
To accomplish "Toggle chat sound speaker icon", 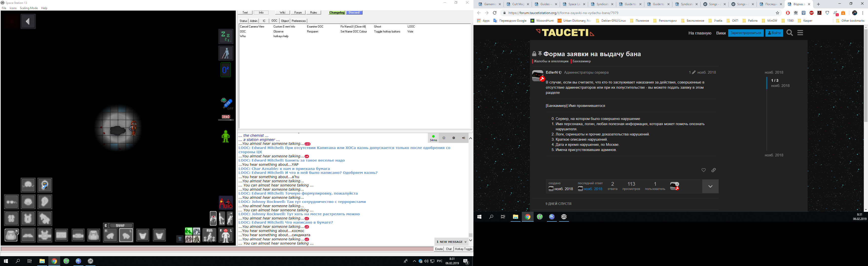I will (463, 138).
